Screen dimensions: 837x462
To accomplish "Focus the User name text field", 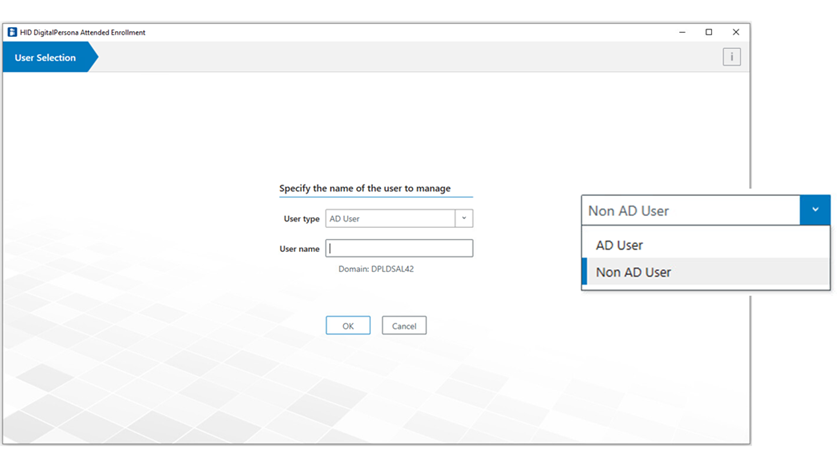I will (399, 248).
